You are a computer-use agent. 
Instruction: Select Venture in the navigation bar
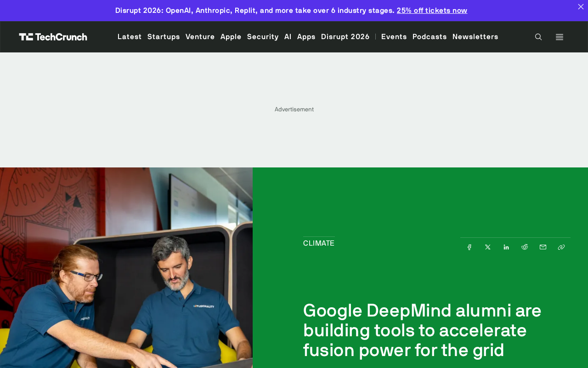point(200,37)
